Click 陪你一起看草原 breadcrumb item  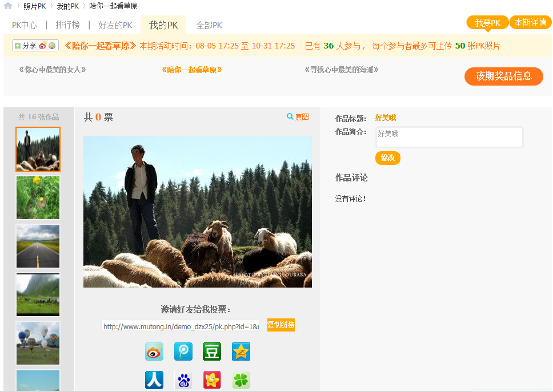(x=113, y=6)
